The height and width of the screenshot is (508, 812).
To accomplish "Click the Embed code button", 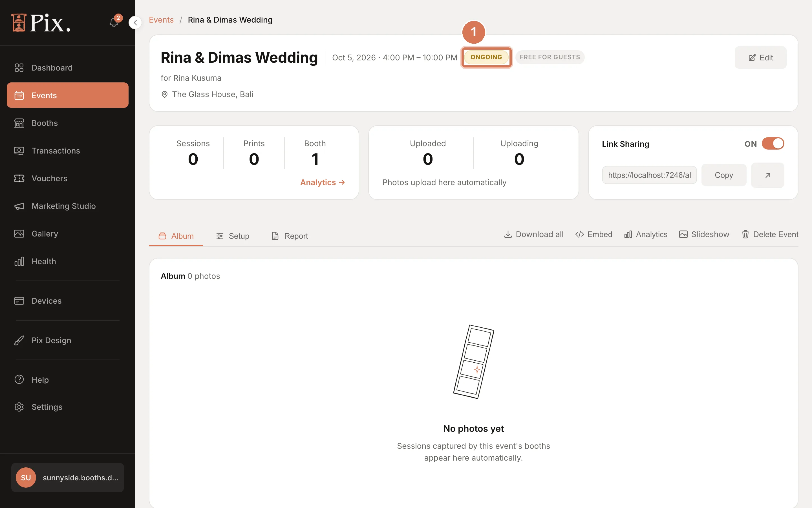I will click(x=593, y=235).
